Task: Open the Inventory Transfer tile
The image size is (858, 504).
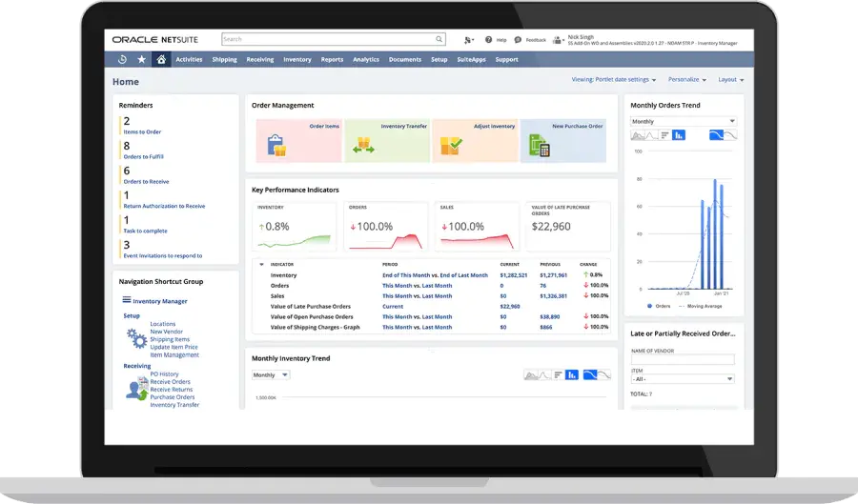Action: (x=386, y=141)
